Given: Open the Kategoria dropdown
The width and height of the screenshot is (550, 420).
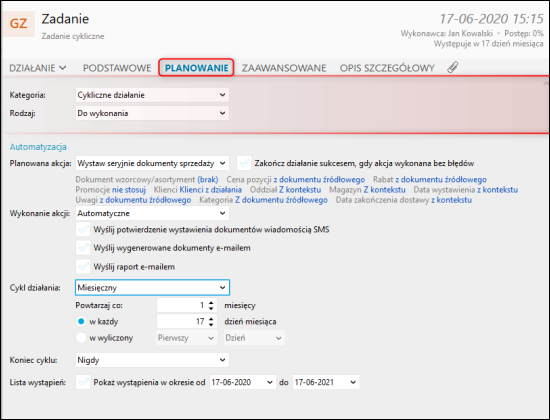Looking at the screenshot, I should pyautogui.click(x=152, y=95).
